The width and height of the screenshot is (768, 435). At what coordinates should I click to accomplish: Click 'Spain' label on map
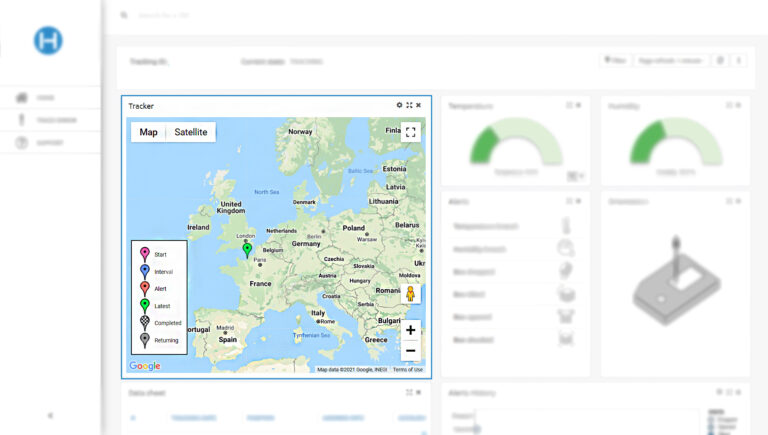point(228,339)
